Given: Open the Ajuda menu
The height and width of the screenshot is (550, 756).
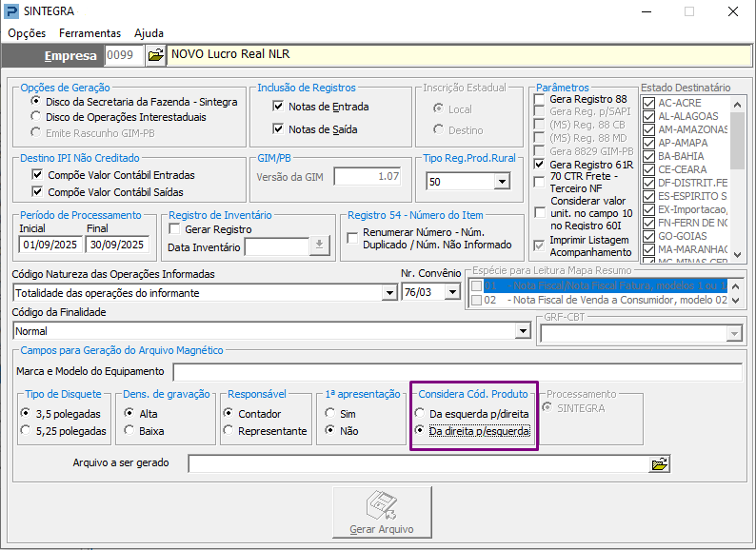Looking at the screenshot, I should tap(149, 32).
